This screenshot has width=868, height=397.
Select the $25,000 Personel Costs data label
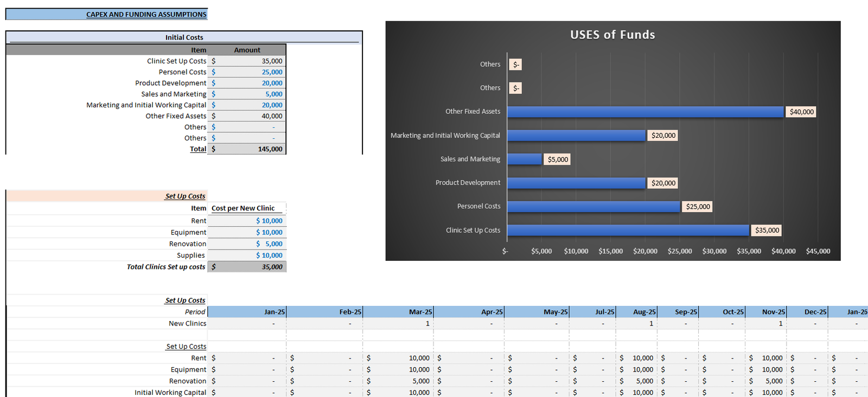(x=698, y=207)
